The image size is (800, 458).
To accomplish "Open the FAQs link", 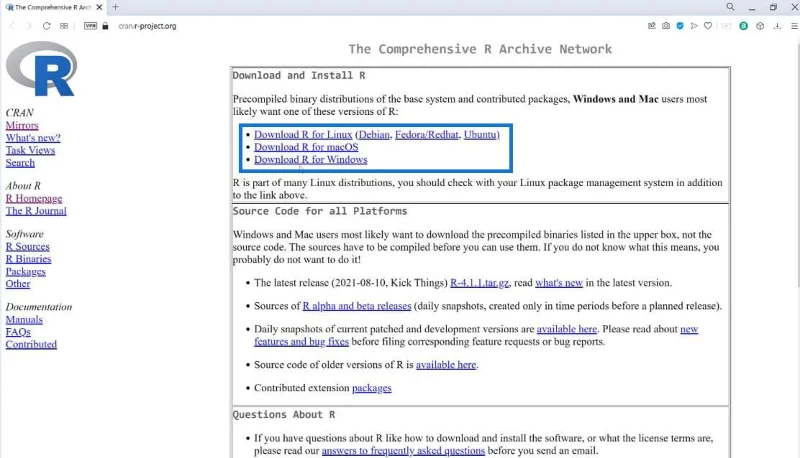I will pyautogui.click(x=18, y=332).
